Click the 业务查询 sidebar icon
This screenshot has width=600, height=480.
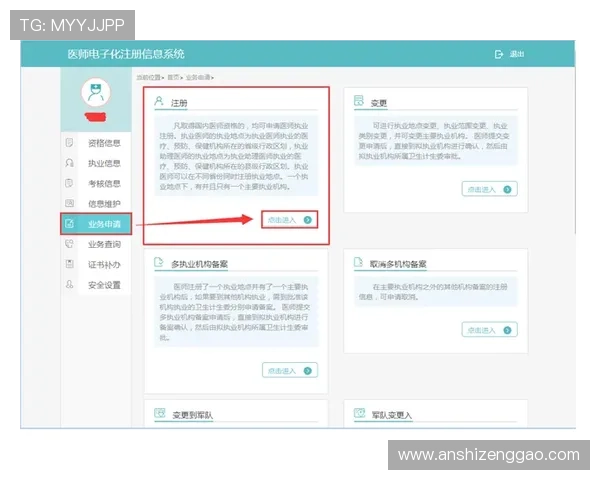coord(69,244)
